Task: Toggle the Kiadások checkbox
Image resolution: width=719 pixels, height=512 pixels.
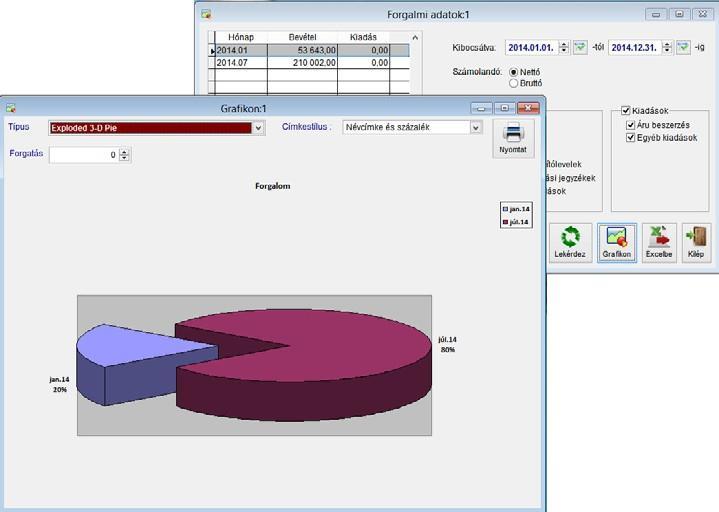Action: (625, 110)
